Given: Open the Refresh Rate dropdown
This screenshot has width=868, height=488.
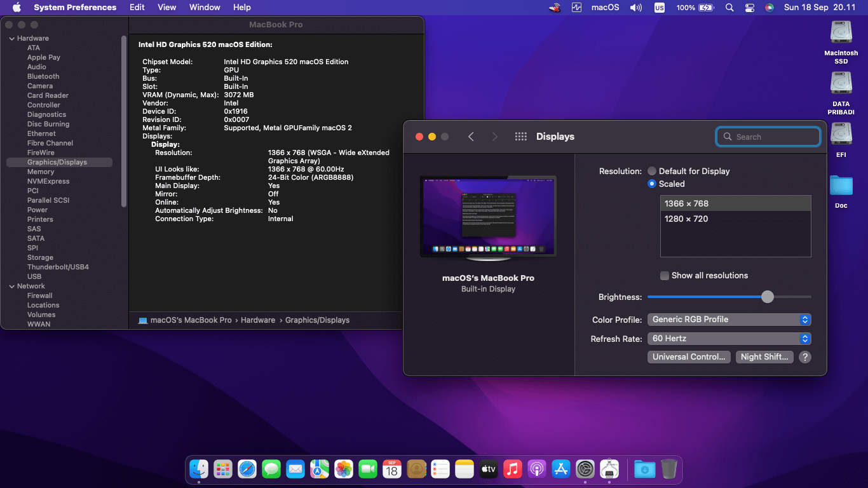Looking at the screenshot, I should [729, 339].
